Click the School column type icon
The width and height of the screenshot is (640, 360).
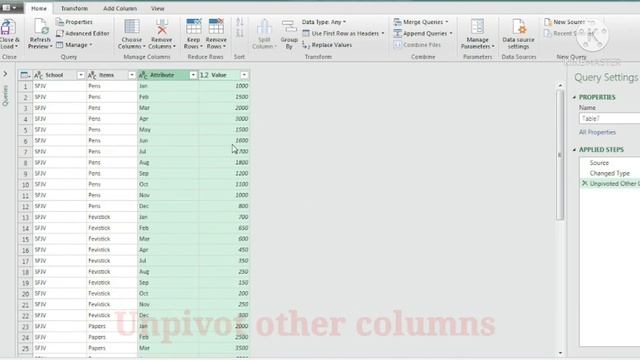pyautogui.click(x=38, y=75)
